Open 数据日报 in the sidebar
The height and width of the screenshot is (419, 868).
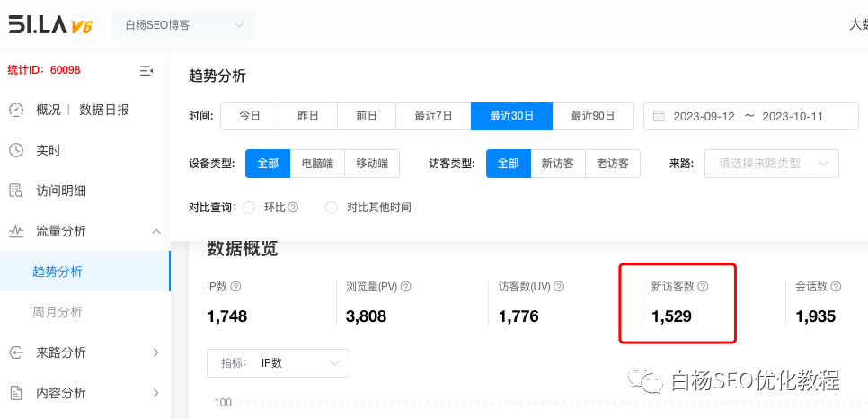(x=104, y=110)
